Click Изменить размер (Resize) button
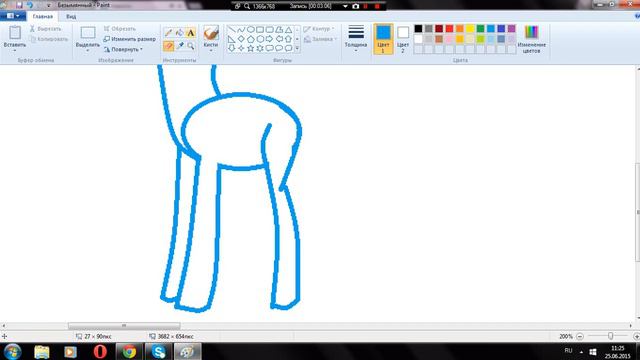This screenshot has height=360, width=640. [129, 39]
